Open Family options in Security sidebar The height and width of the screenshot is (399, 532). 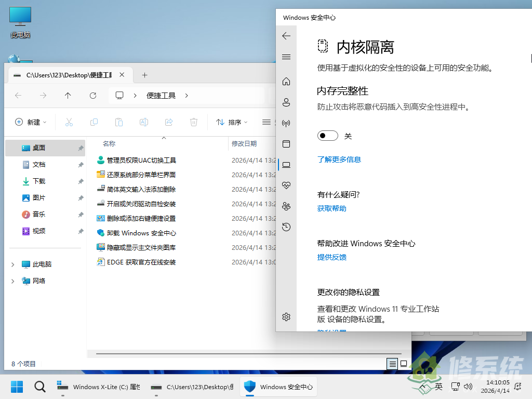point(286,206)
